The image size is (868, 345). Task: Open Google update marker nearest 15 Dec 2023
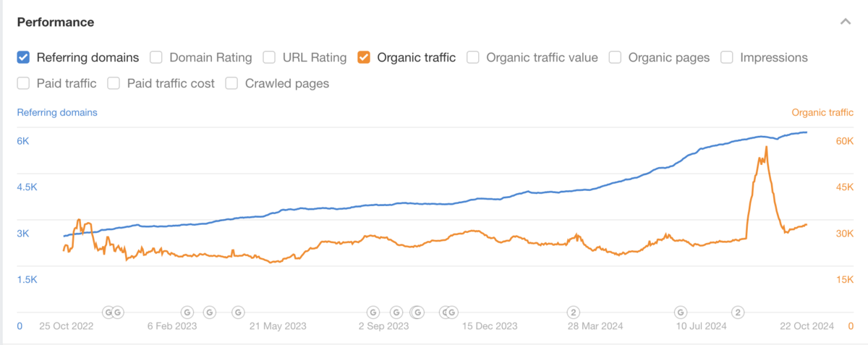point(452,312)
